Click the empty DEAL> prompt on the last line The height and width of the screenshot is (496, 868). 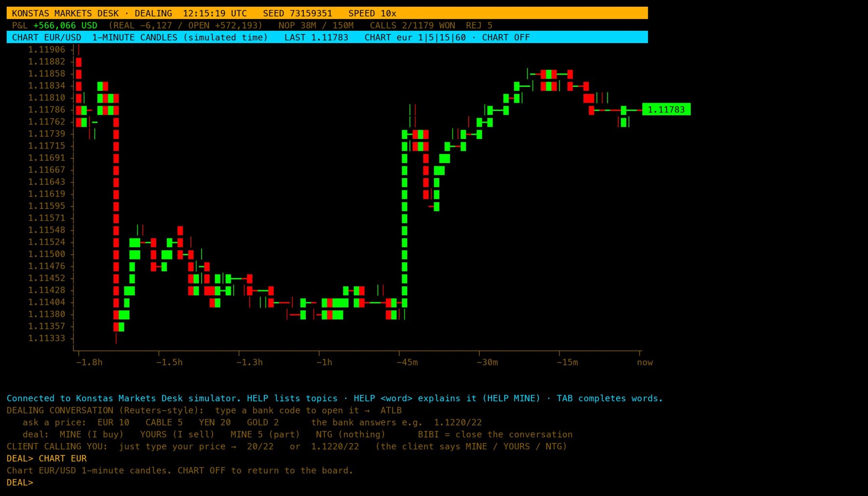tap(20, 482)
